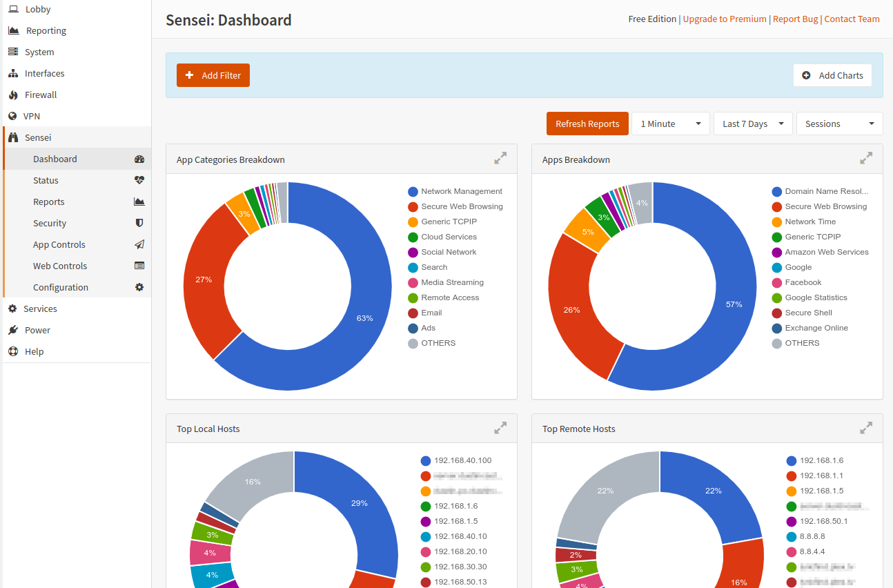Open the VPN menu

tap(76, 116)
